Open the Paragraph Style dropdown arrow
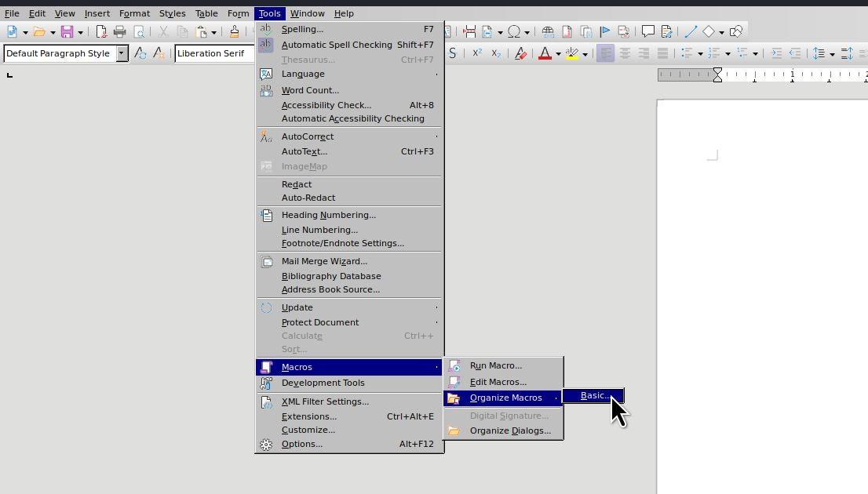 pos(122,53)
